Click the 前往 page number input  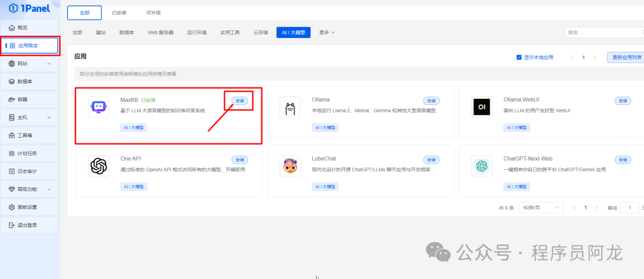tap(630, 208)
